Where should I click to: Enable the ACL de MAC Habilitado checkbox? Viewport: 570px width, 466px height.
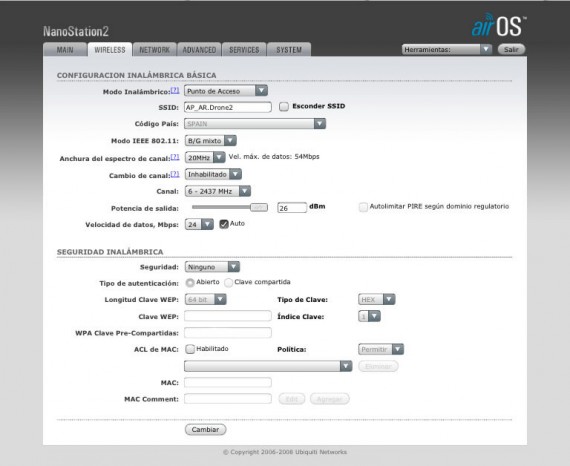tap(190, 349)
